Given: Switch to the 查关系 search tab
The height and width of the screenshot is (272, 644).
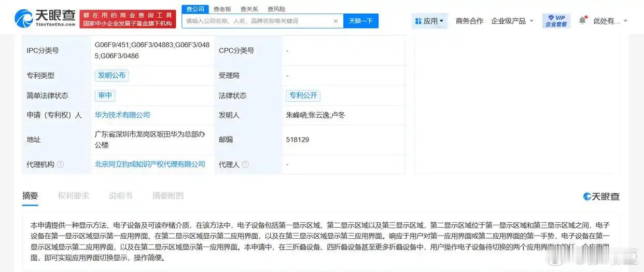Looking at the screenshot, I should tap(249, 9).
